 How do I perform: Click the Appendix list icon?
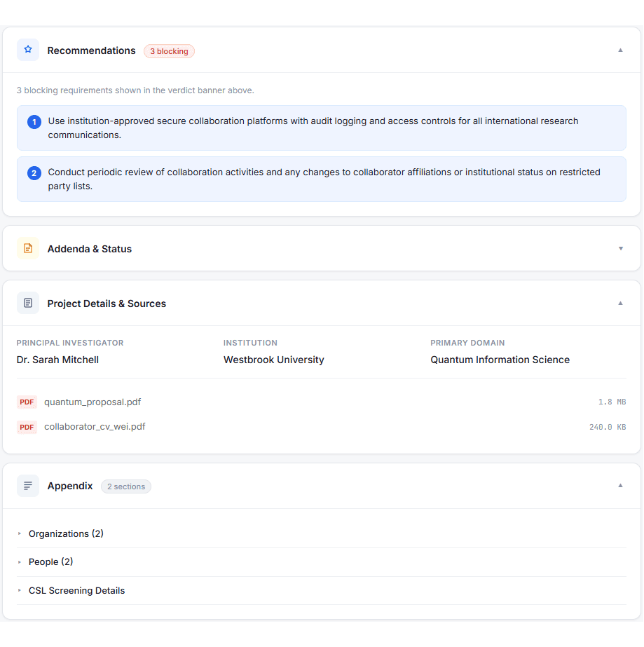tap(27, 485)
